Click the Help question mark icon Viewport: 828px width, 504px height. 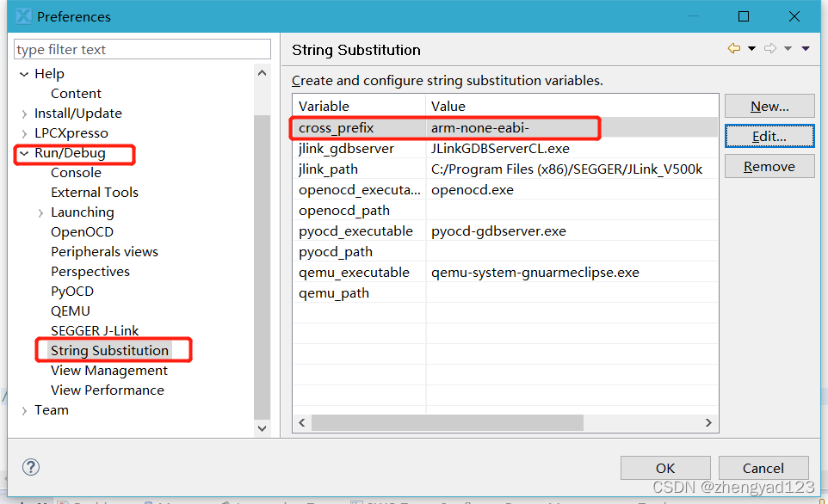[31, 468]
